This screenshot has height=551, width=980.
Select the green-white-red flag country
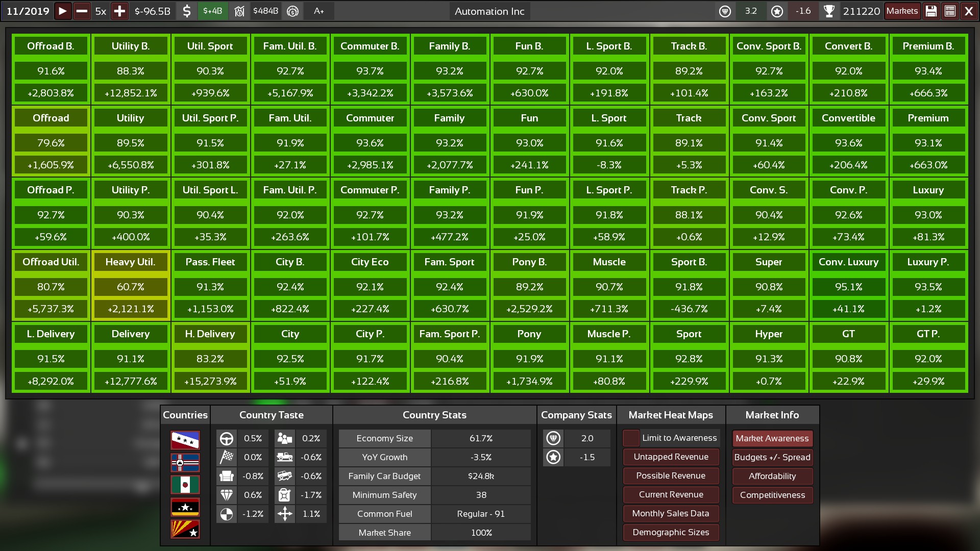185,485
